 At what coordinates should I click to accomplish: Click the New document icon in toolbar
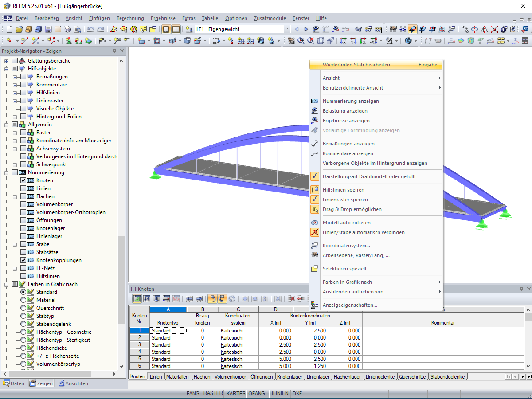click(x=8, y=29)
